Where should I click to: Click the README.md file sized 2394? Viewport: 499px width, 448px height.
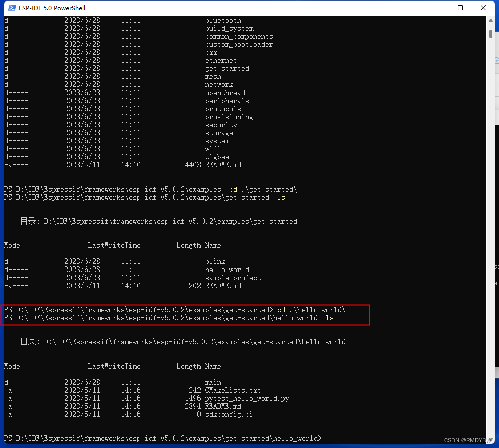pos(223,406)
